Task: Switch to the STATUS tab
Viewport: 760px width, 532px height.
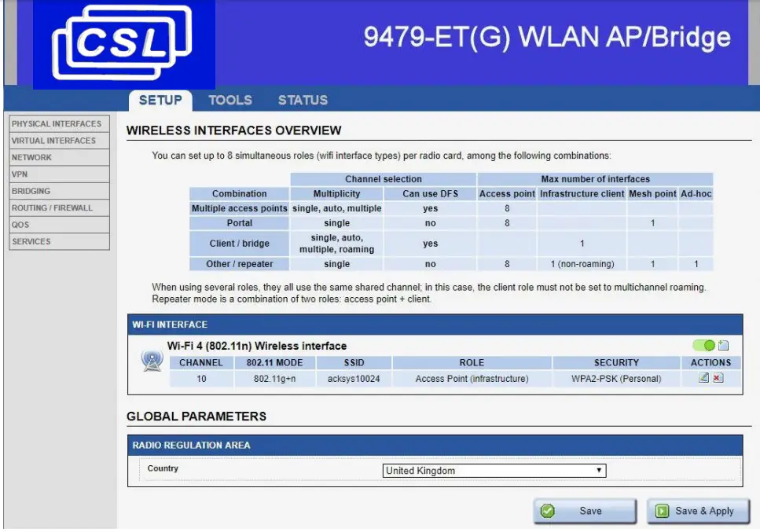Action: 303,100
